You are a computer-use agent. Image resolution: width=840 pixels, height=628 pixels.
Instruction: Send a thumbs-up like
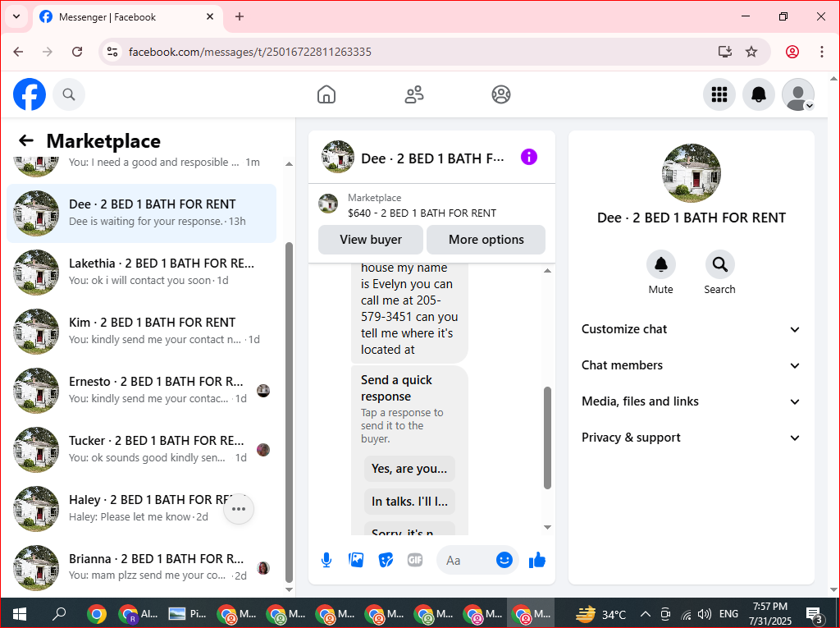536,560
